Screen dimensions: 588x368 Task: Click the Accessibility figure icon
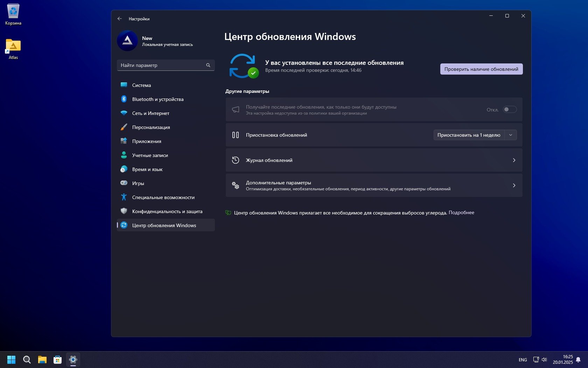[124, 197]
